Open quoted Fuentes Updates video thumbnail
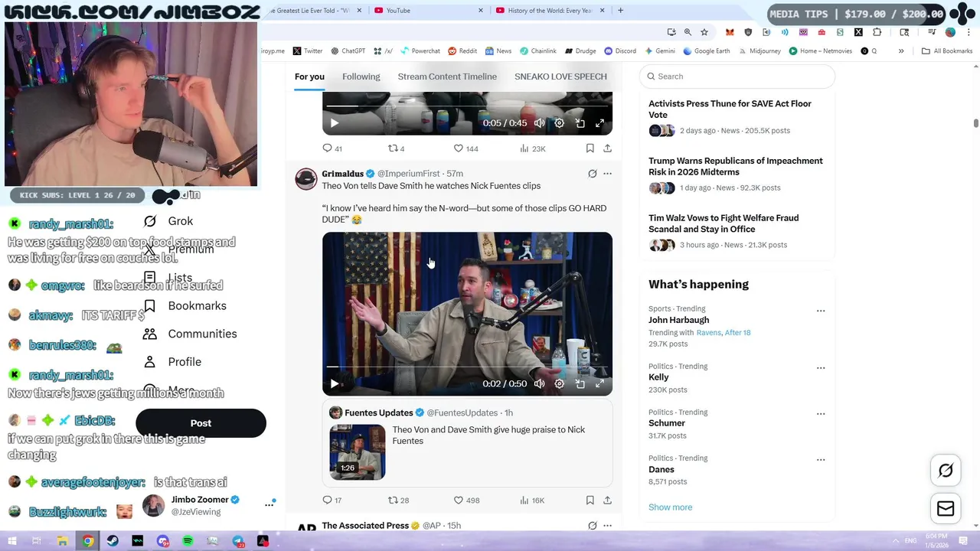980x551 pixels. pos(358,452)
